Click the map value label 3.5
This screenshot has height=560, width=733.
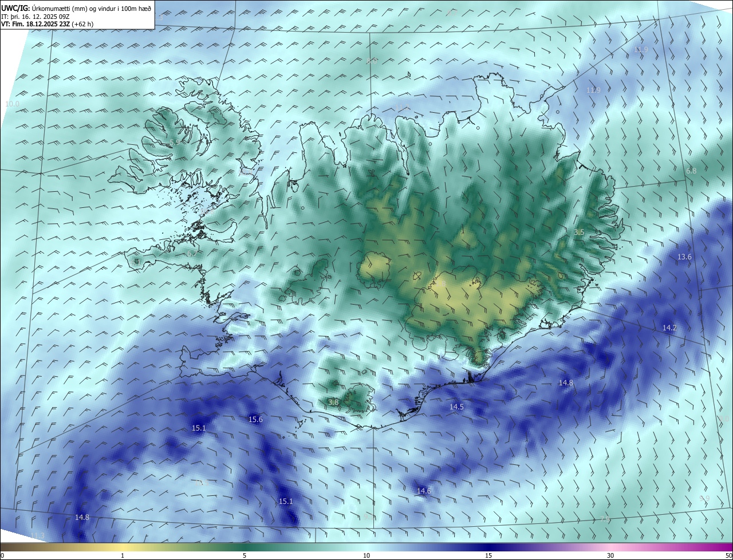click(x=579, y=232)
